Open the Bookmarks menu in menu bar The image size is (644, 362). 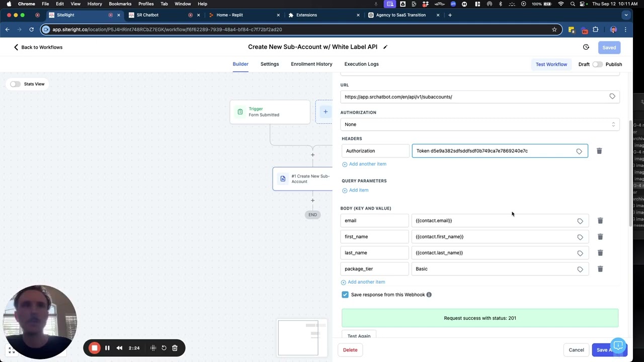tap(120, 4)
